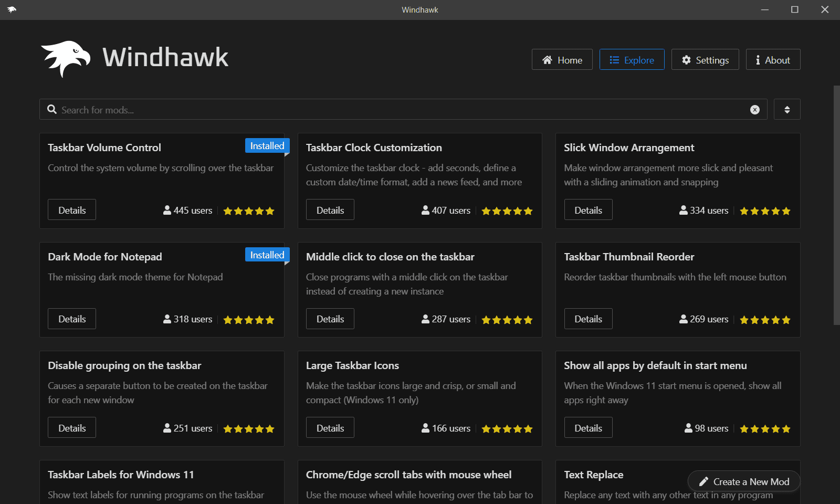Select the Taskbar Thumbnail Reorder title
The image size is (840, 504).
pos(629,257)
